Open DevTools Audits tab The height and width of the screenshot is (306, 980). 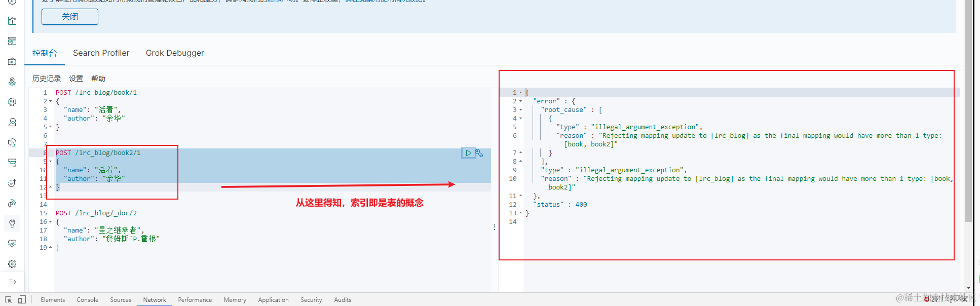point(343,300)
